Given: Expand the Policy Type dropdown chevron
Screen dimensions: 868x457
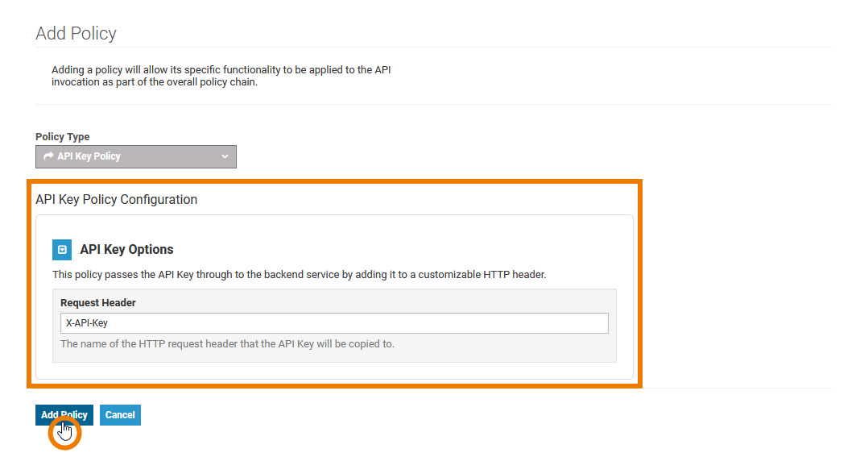Looking at the screenshot, I should click(225, 156).
